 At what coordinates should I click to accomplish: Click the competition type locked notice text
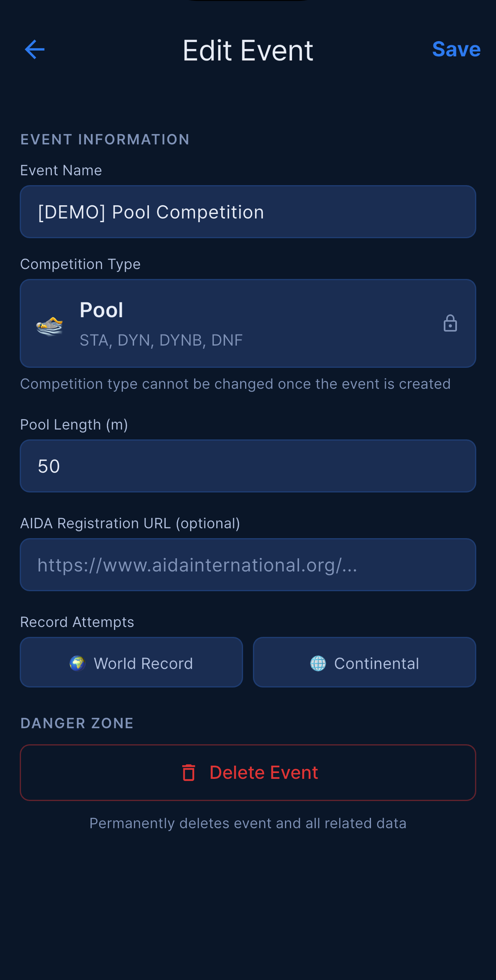pos(235,384)
